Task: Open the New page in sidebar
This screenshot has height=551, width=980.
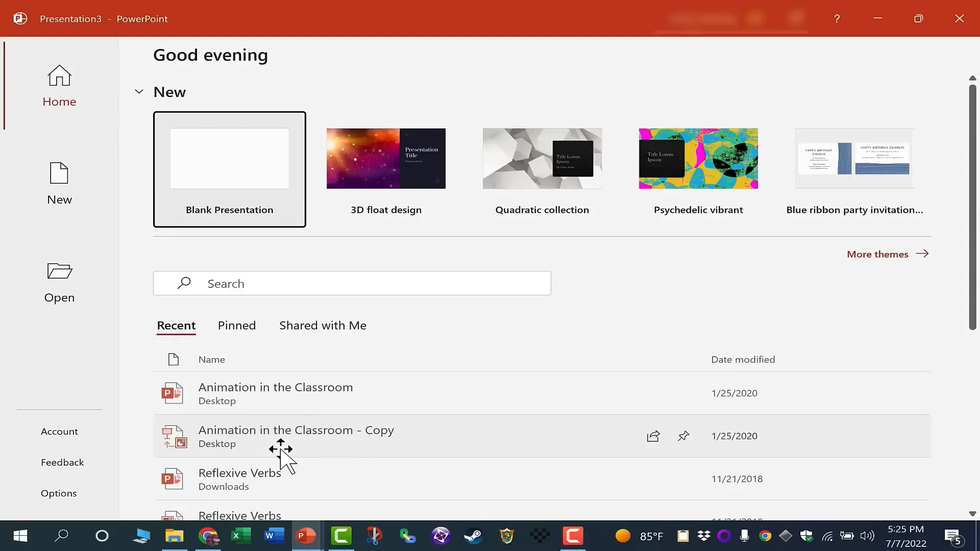Action: pos(59,184)
